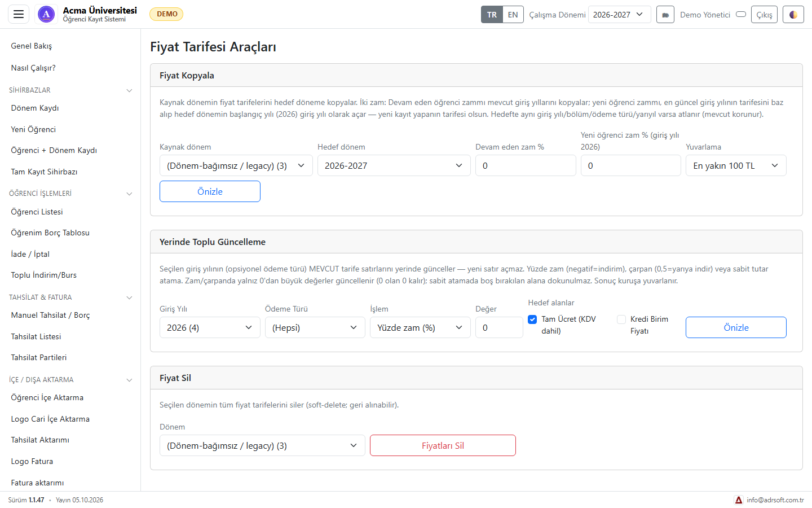Open the Kaynak dönem dropdown
Viewport: 812px width, 508px height.
(x=236, y=165)
